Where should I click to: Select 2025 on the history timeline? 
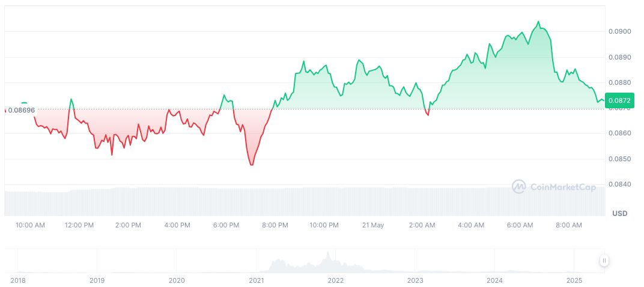[x=575, y=280]
